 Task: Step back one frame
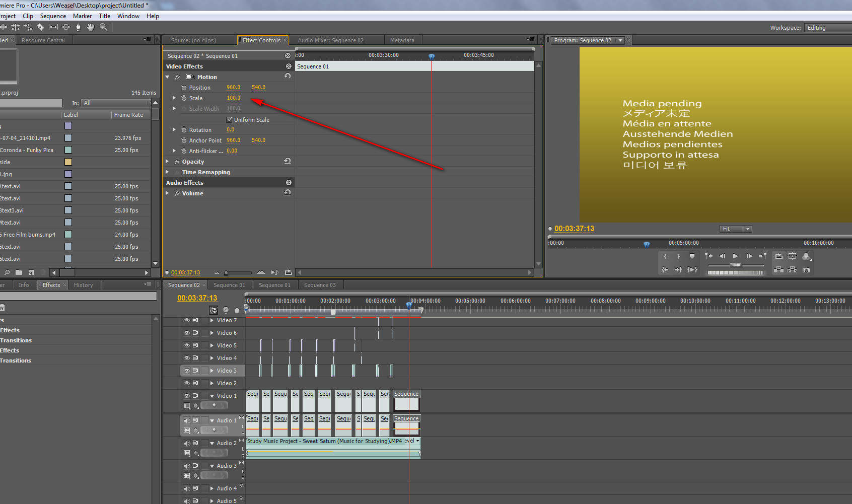[722, 256]
